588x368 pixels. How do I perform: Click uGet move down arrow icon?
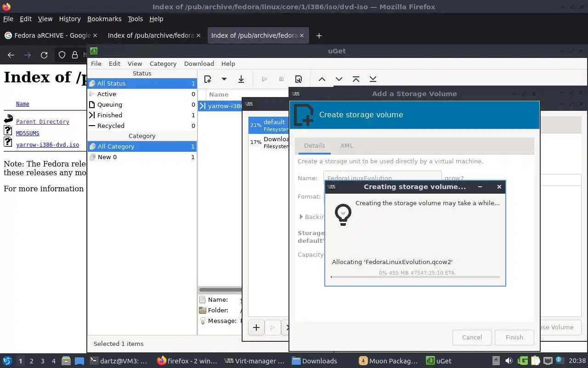point(339,79)
